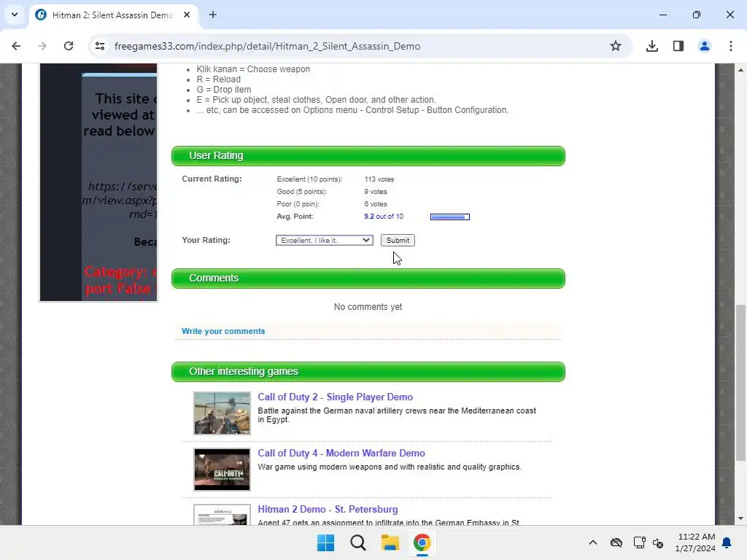Open the Chrome profile avatar
Image resolution: width=747 pixels, height=560 pixels.
pos(705,46)
